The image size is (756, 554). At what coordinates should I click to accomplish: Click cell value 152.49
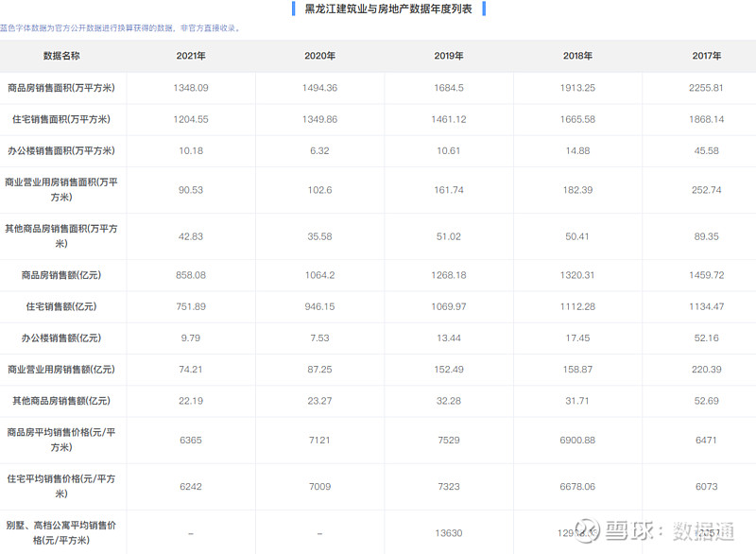[449, 370]
